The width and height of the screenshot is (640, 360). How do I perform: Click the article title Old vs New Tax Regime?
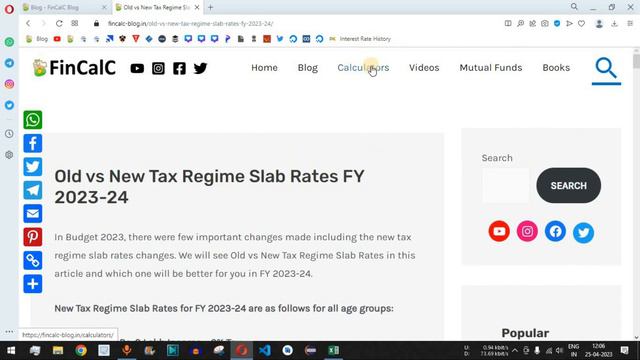coord(209,187)
